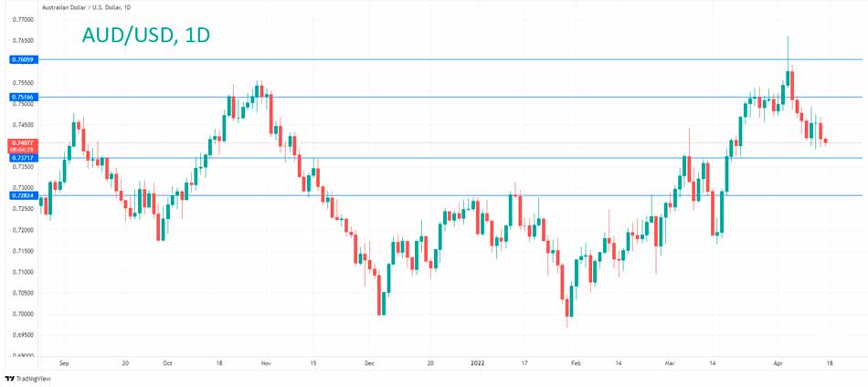Click the TradingView logo icon
The image size is (868, 387).
9,378
